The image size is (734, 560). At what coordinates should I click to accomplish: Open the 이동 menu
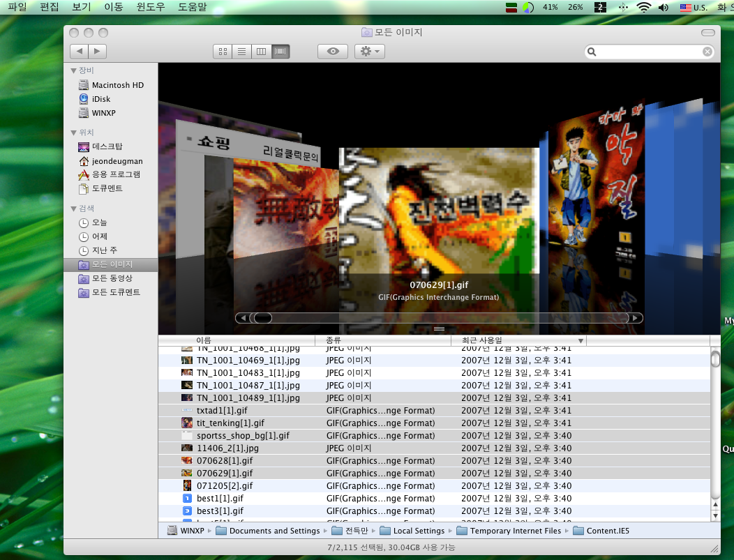(x=113, y=7)
